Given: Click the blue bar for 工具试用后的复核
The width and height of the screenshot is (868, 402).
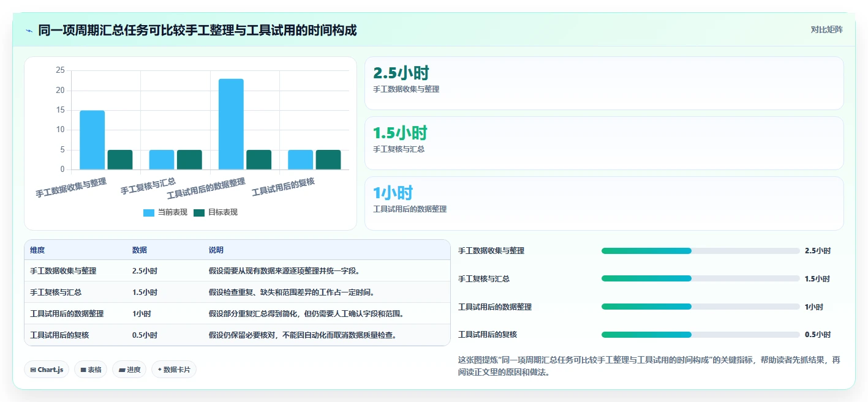Looking at the screenshot, I should [x=301, y=160].
